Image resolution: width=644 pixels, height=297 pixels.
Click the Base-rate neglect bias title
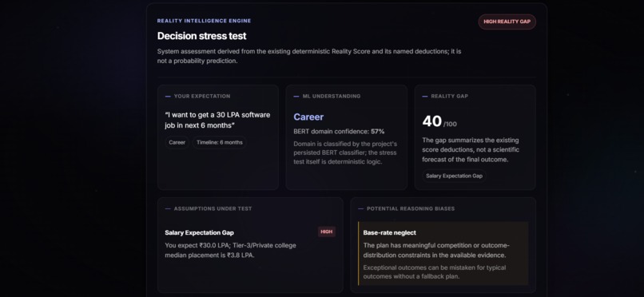coord(389,232)
